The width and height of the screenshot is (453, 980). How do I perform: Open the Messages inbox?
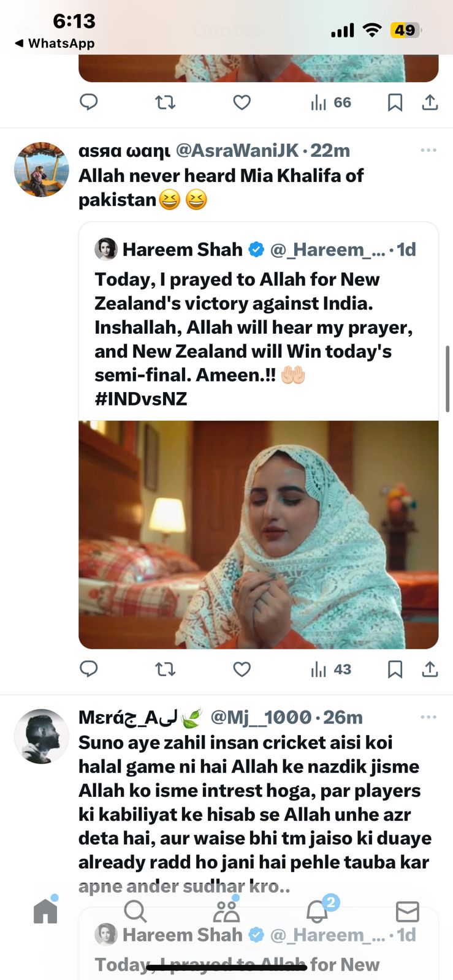coord(407,911)
